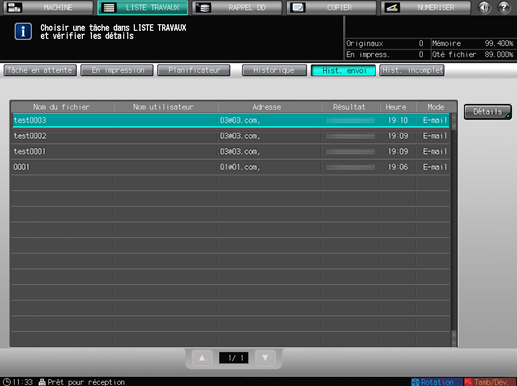Go to next page with down arrow
This screenshot has height=386, width=517.
point(265,358)
